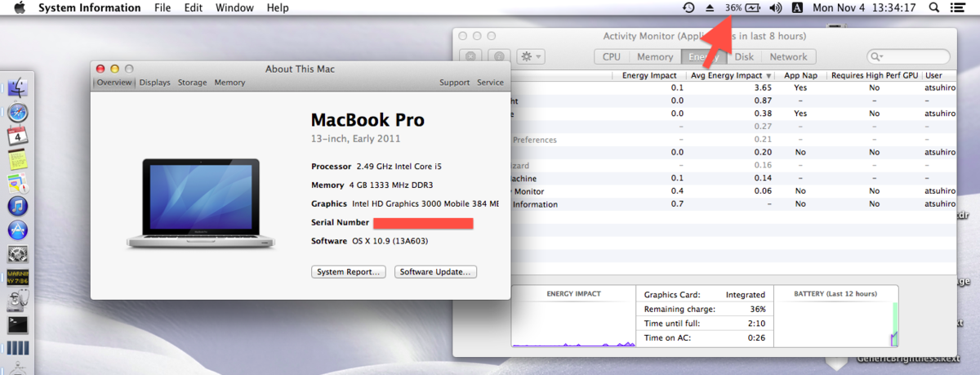Click the Eject icon in menu bar
The image size is (980, 375).
710,7
